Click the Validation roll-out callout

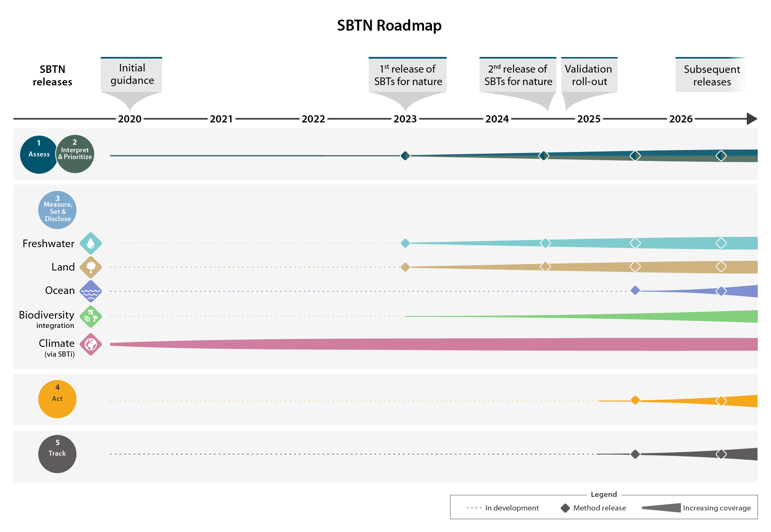point(589,75)
